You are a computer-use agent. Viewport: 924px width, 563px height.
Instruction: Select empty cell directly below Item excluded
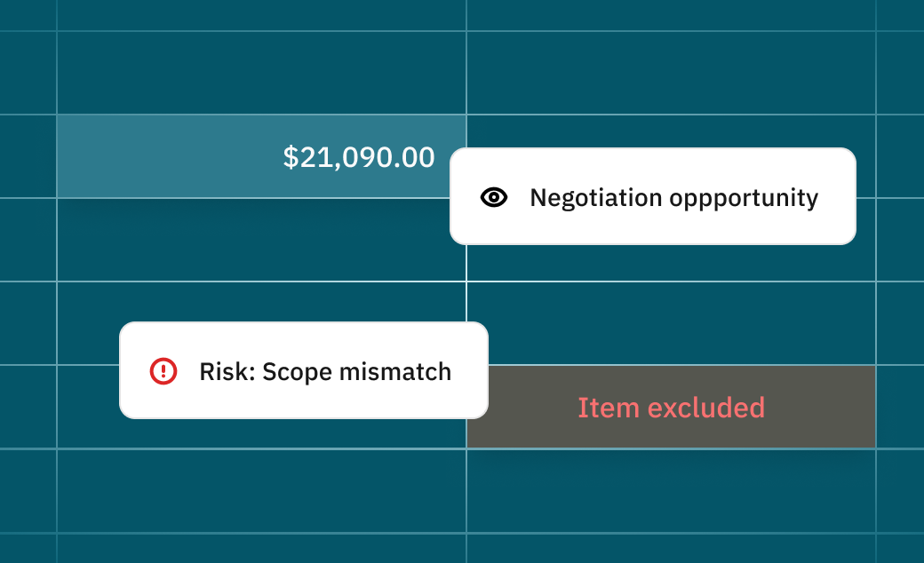pyautogui.click(x=671, y=490)
